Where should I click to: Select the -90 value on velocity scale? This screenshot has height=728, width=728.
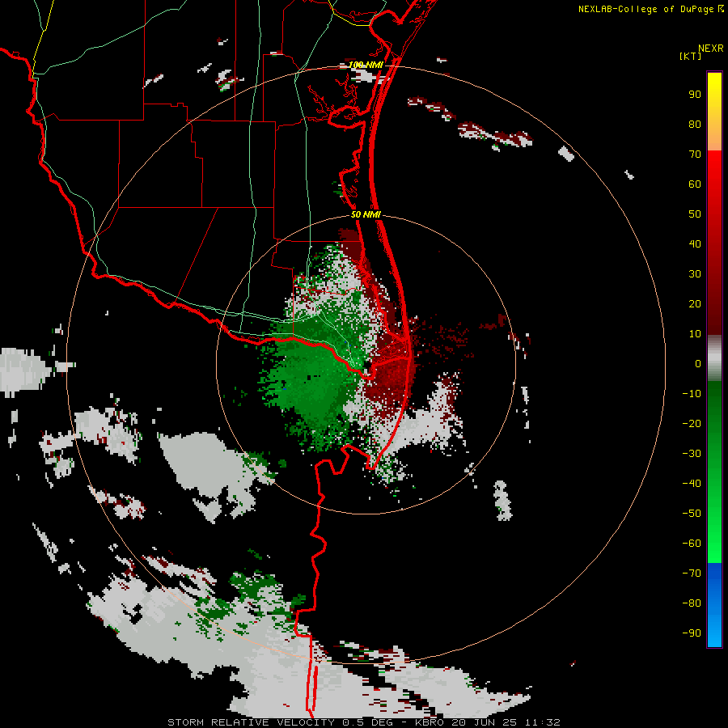pos(692,633)
